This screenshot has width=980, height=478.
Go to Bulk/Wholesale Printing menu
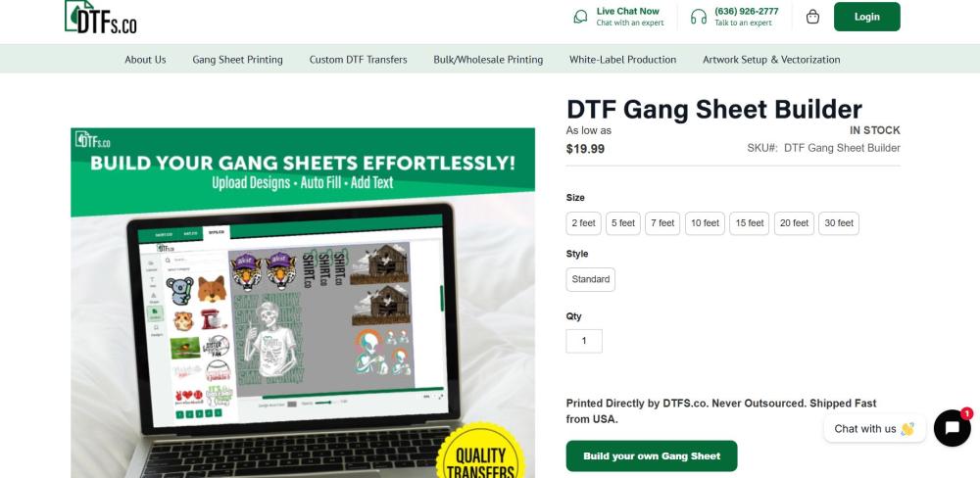[488, 60]
